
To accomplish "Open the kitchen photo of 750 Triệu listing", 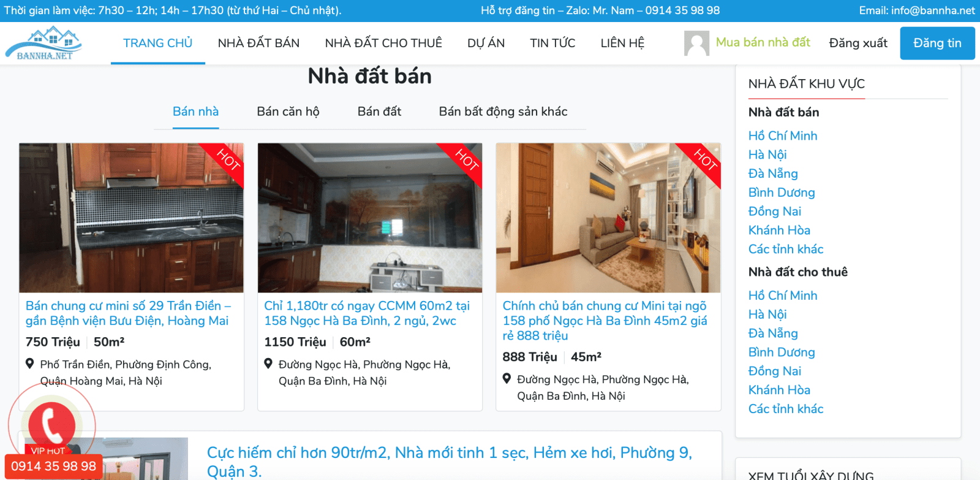I will coord(131,218).
